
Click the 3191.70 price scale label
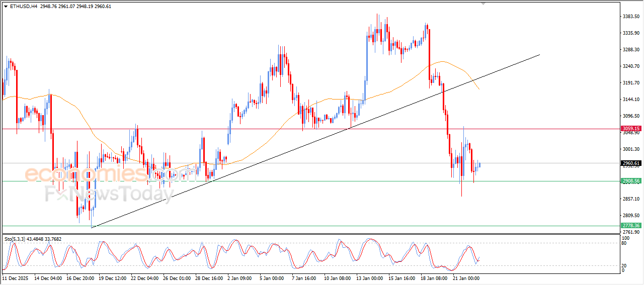630,83
